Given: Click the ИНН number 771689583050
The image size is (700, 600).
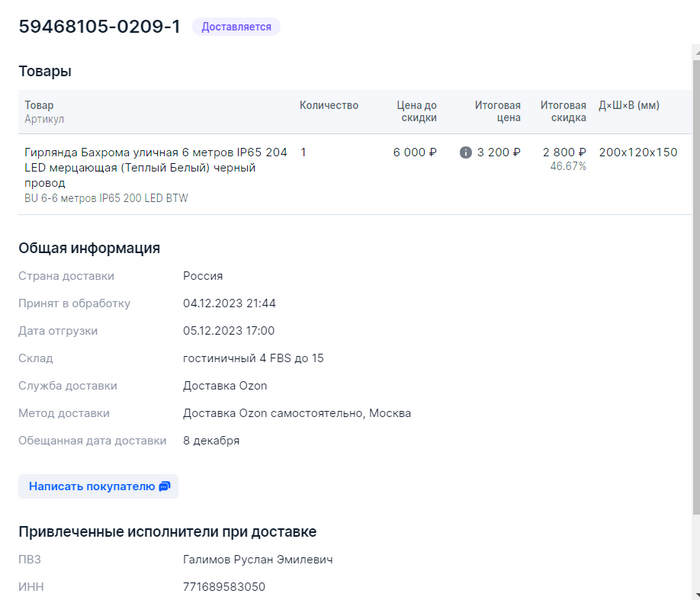Looking at the screenshot, I should pyautogui.click(x=224, y=587).
